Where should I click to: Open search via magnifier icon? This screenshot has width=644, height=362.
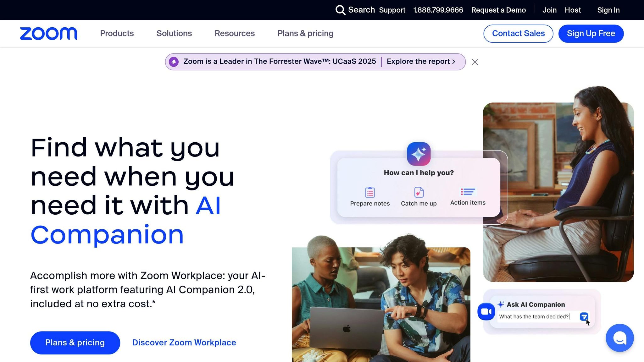[340, 10]
